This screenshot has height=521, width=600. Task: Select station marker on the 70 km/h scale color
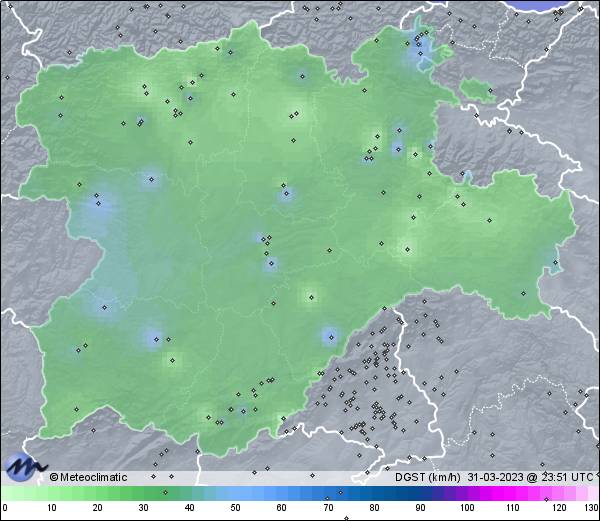[x=327, y=498]
